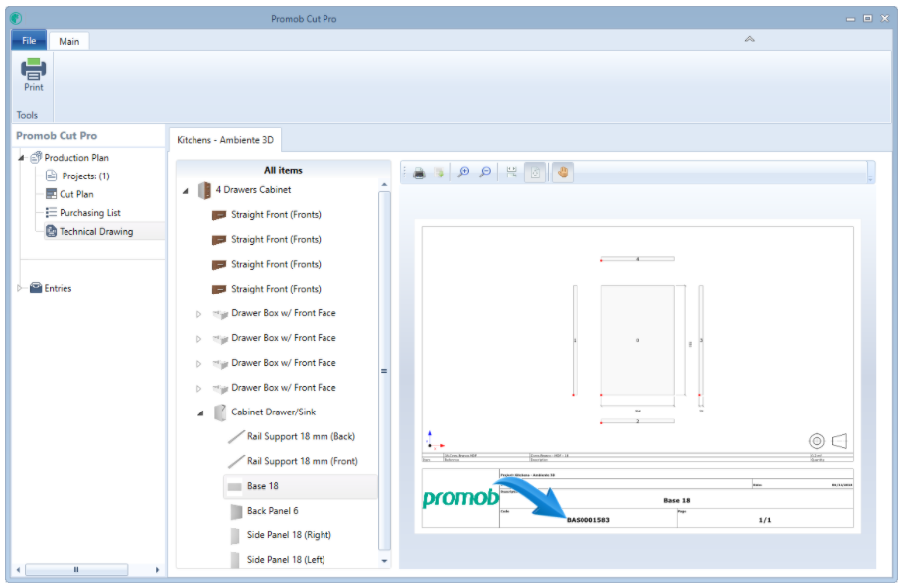Collapse the Production Plan tree node
Screen dimensions: 907x588
click(x=22, y=158)
